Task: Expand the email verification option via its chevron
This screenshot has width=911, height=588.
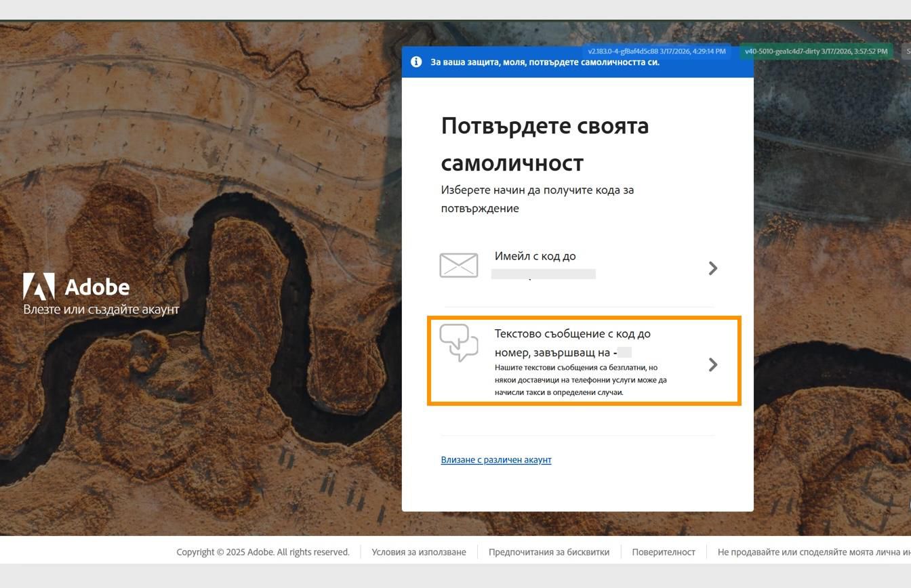Action: pos(713,268)
